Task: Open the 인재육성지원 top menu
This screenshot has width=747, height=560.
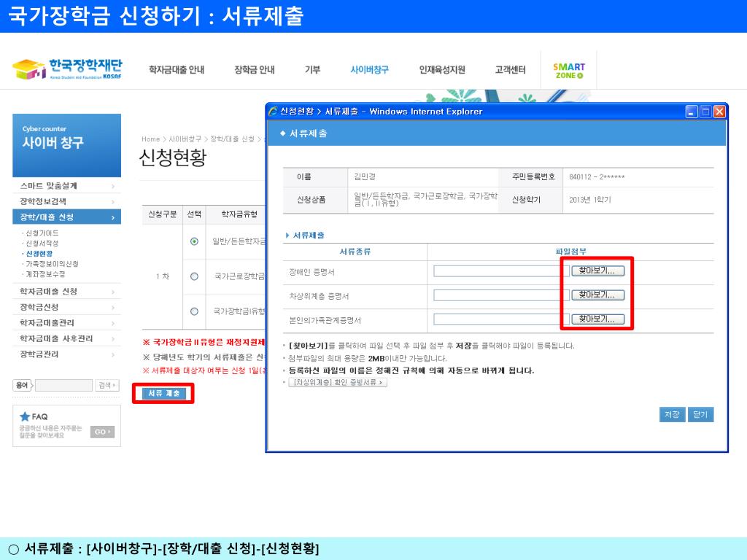Action: click(x=442, y=70)
